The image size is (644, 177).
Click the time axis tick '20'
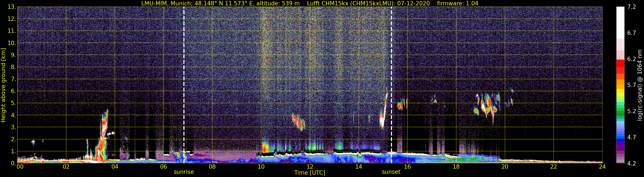[x=505, y=167]
